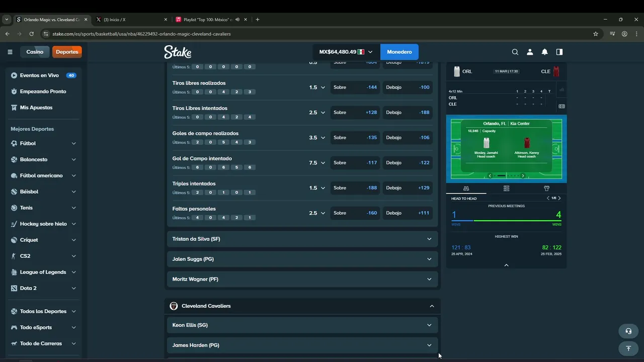Change the 7.5 line for Gol de Campo intentado
The width and height of the screenshot is (644, 362).
point(317,163)
